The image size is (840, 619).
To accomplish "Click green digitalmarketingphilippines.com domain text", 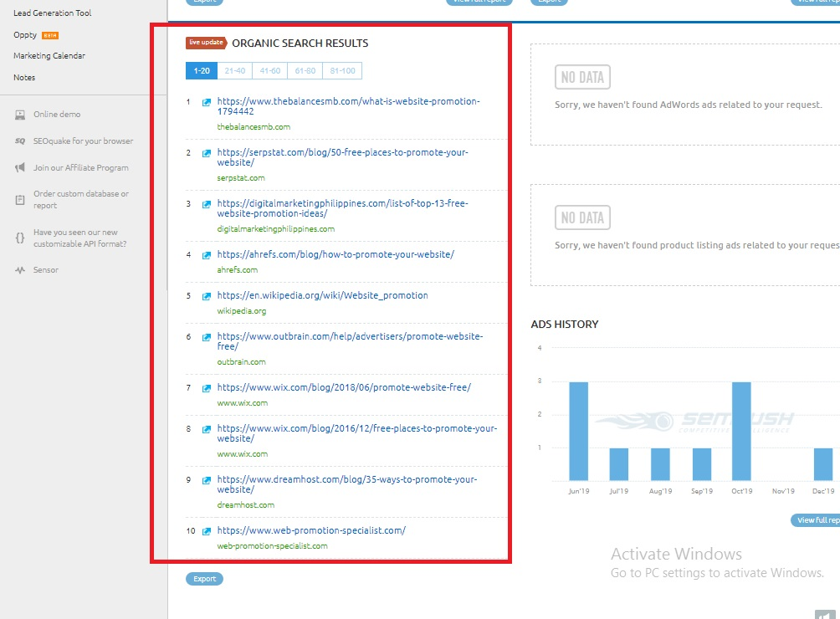I will point(275,228).
